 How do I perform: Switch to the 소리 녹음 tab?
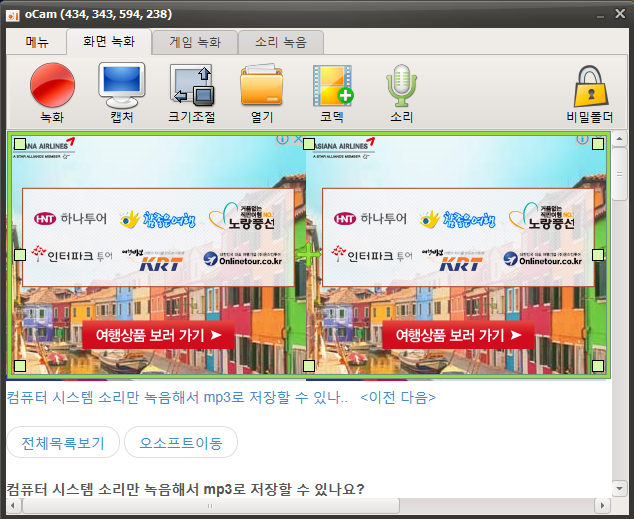(x=281, y=42)
